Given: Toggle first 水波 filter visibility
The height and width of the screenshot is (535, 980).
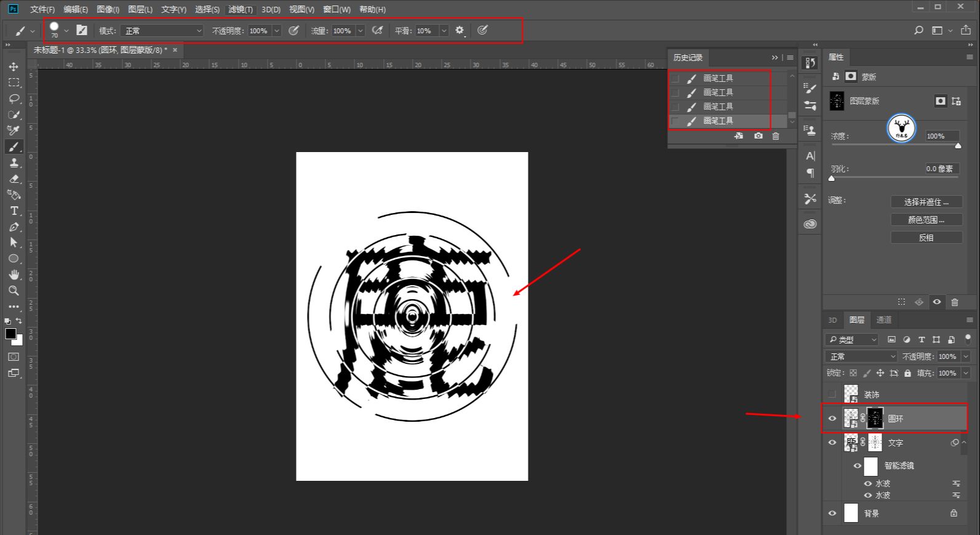Looking at the screenshot, I should click(x=868, y=484).
